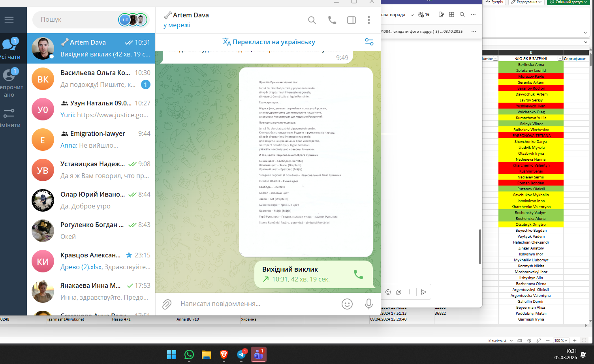The width and height of the screenshot is (594, 364).
Task: Start a voice call with Artem Dava
Action: [332, 20]
